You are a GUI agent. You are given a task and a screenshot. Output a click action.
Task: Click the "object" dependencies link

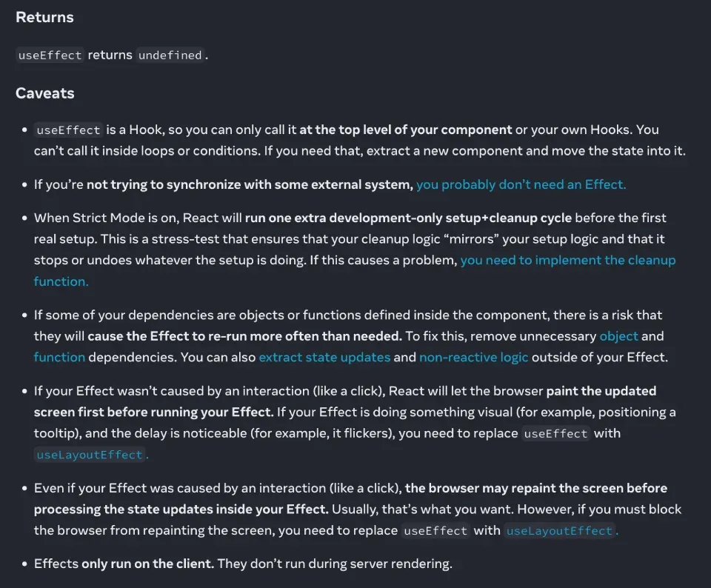[618, 335]
